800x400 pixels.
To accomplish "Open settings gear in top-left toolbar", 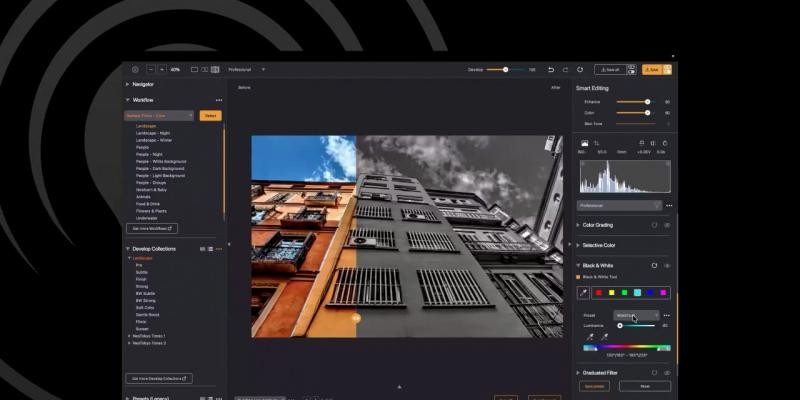I will tap(135, 70).
